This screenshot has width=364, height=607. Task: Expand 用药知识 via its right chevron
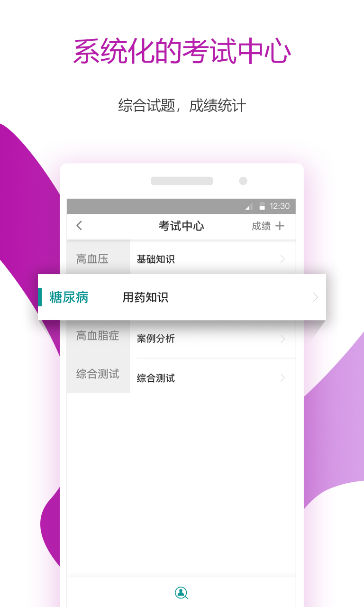(x=316, y=297)
